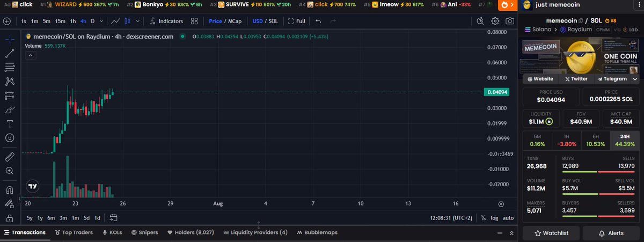Switch to the Snipers tab
Viewport: 644px width, 242px height.
pyautogui.click(x=144, y=232)
